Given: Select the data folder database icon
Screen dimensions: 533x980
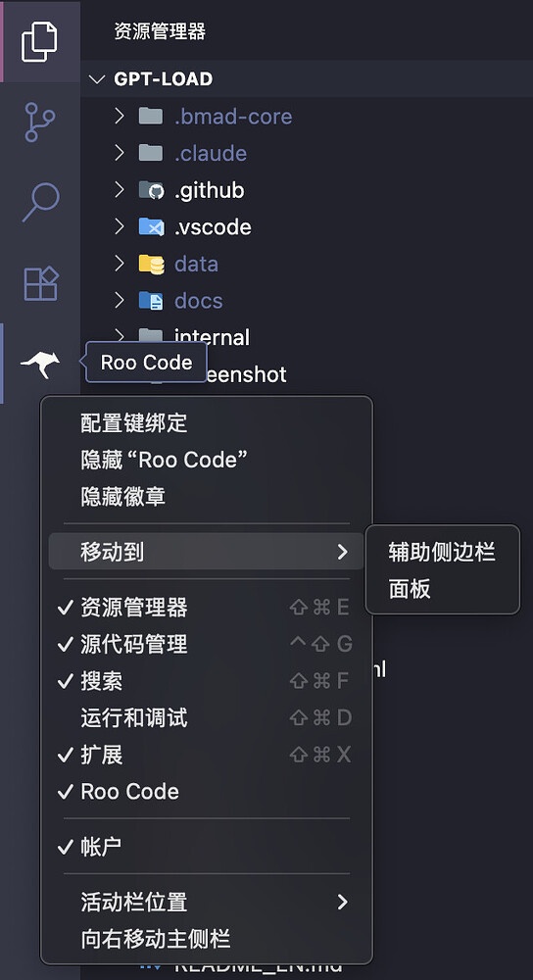Looking at the screenshot, I should coord(151,264).
